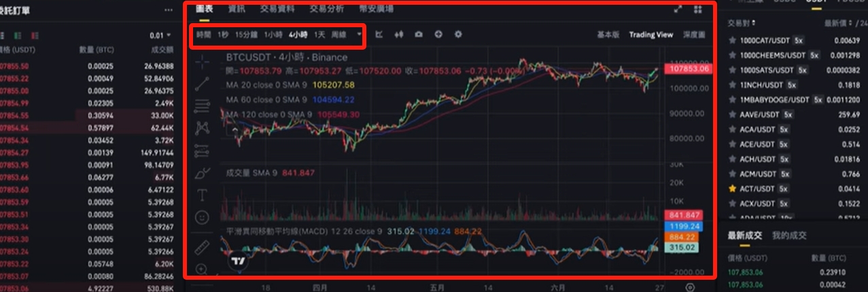This screenshot has height=292, width=868.
Task: Switch chart to Trading View mode
Action: pyautogui.click(x=651, y=35)
